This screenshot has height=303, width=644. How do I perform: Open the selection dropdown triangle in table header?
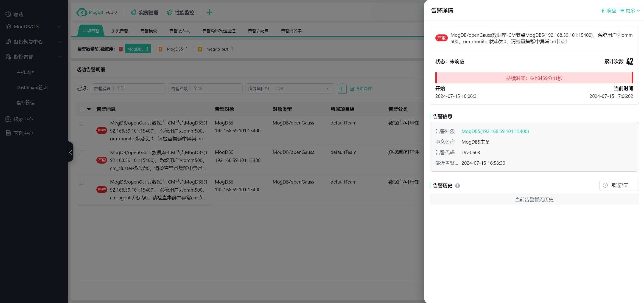[x=89, y=109]
